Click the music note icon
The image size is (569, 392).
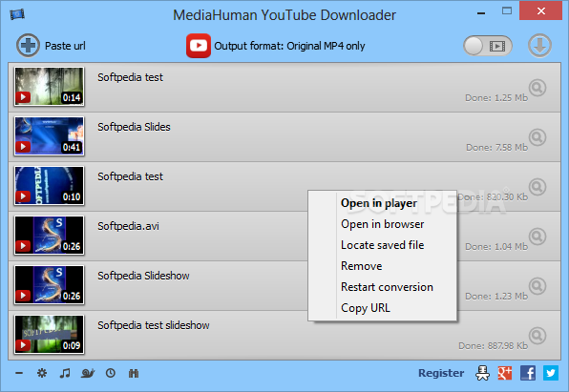(65, 373)
